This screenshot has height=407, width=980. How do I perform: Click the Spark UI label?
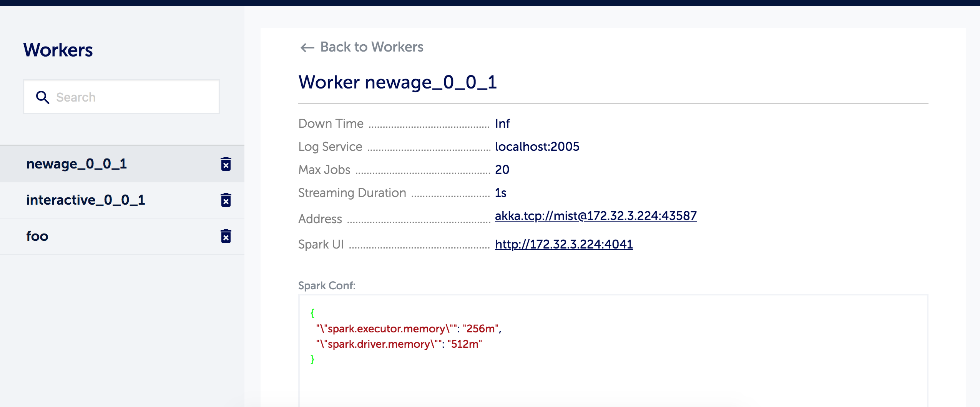tap(321, 244)
